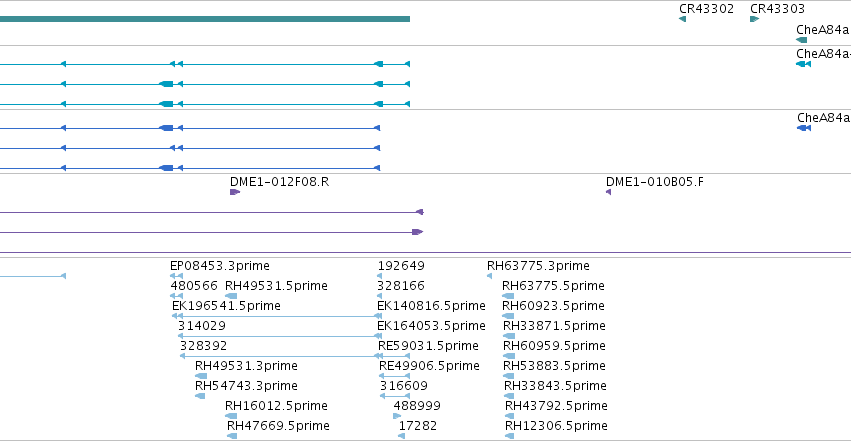Open the RH63775.3prime EST label
The height and width of the screenshot is (441, 851).
(538, 266)
